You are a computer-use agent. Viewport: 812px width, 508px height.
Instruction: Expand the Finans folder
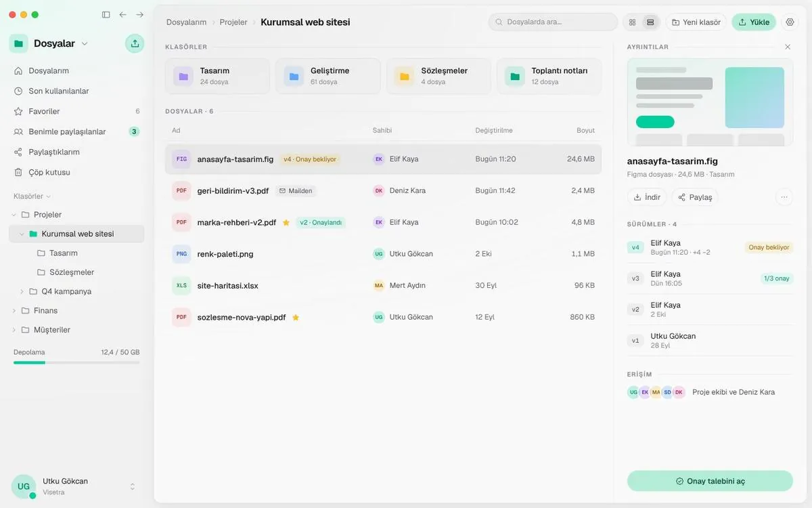coord(14,310)
